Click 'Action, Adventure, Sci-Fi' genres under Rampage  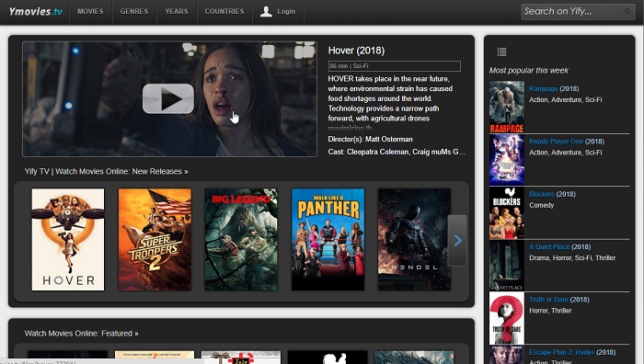[566, 99]
